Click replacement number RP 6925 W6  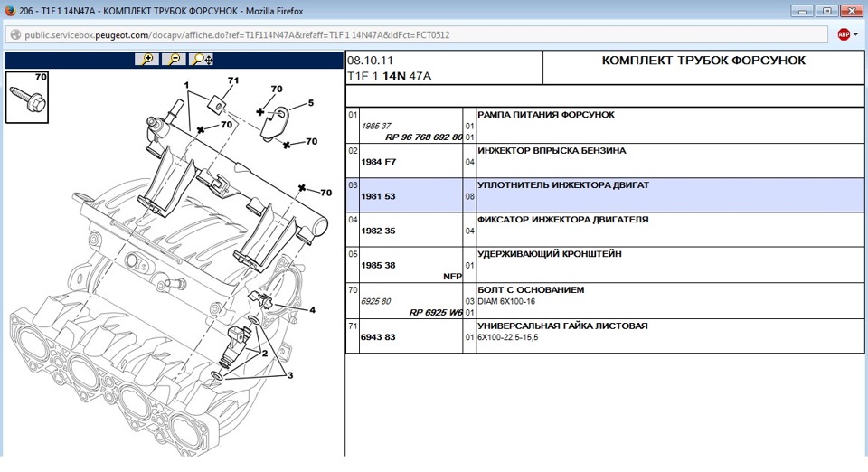(x=436, y=313)
